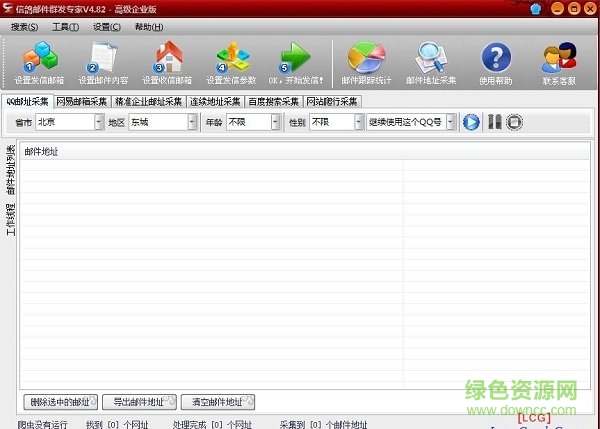Click the 联系客服 people icon
The height and width of the screenshot is (429, 600).
tap(559, 57)
